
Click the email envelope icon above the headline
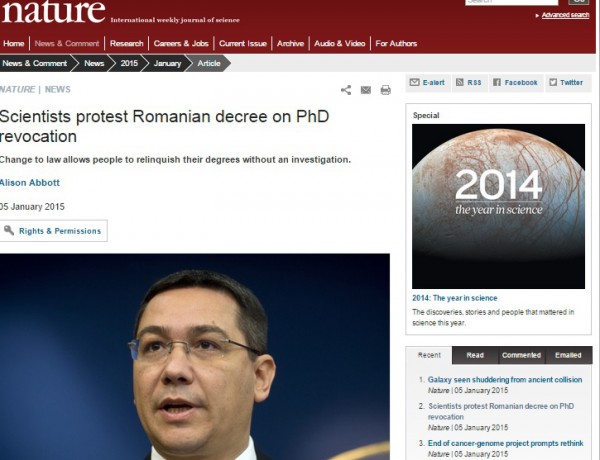(x=365, y=90)
